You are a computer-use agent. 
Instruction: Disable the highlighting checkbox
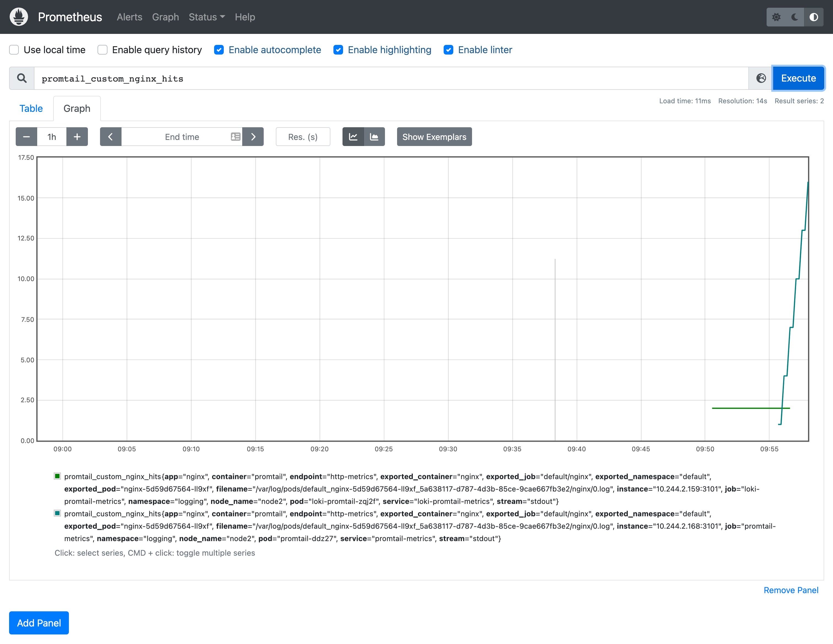(x=338, y=50)
